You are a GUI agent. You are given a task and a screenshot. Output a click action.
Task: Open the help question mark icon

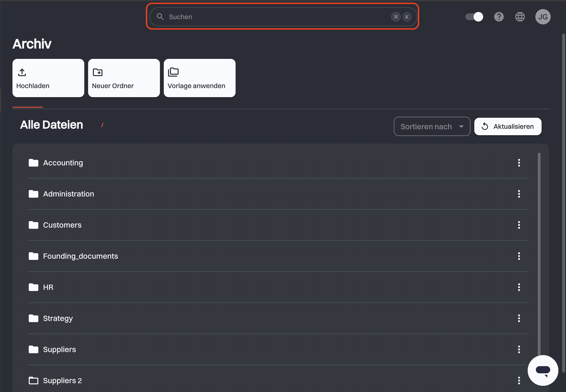click(x=499, y=17)
